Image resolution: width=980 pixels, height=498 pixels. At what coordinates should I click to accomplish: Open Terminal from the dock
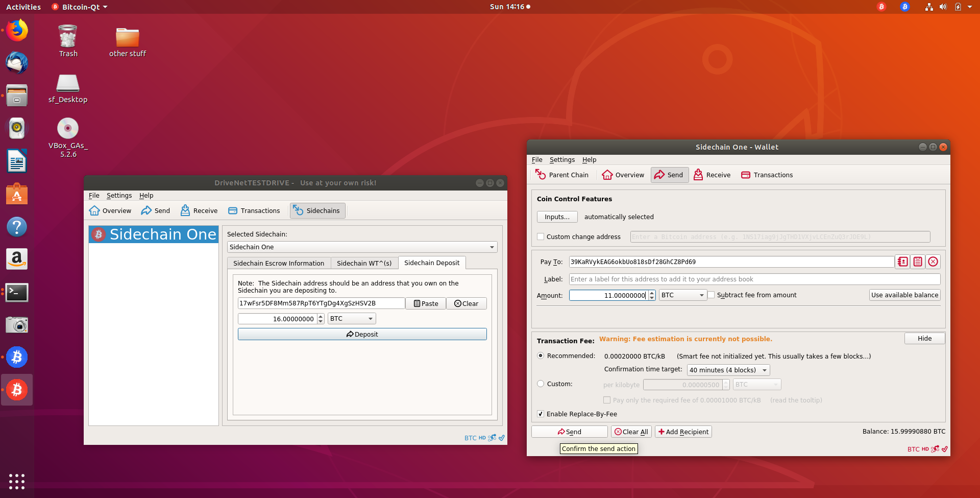pos(17,292)
